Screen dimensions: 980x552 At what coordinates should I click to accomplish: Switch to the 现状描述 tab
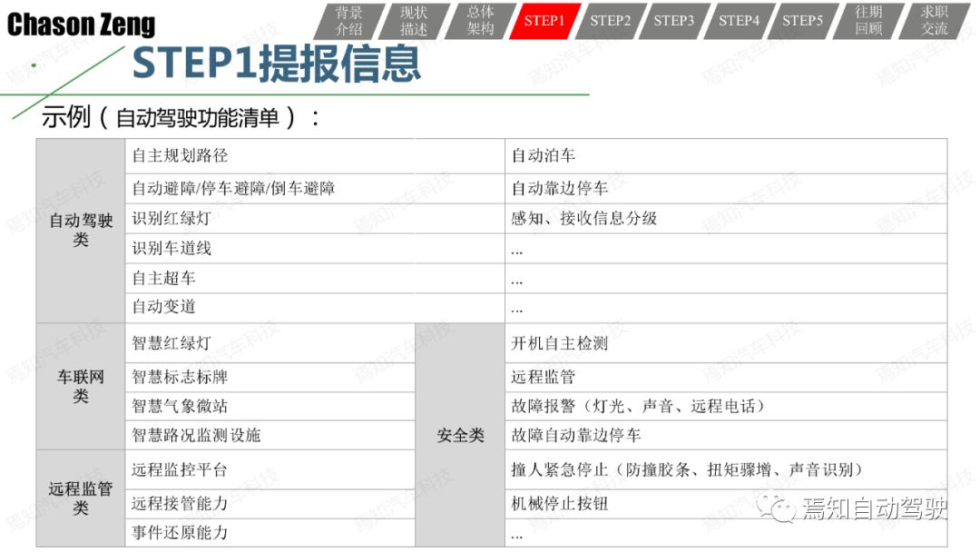pos(414,21)
